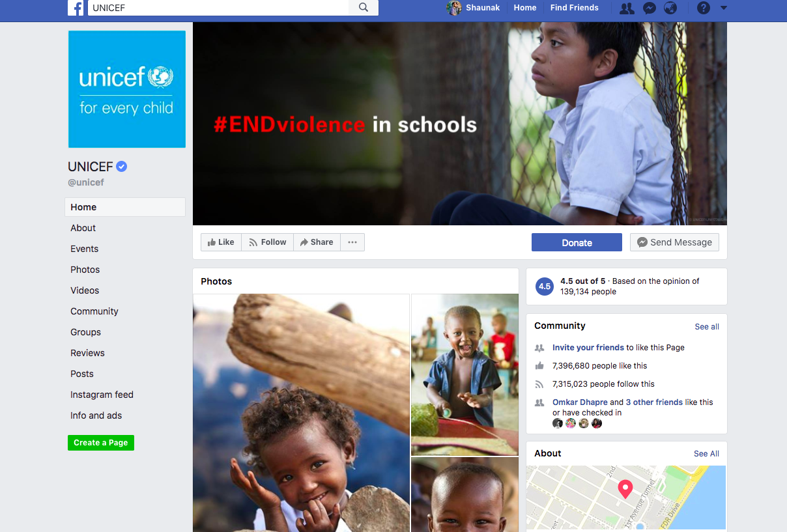Click the Facebook logo icon
Screen dimensions: 787x532
click(76, 8)
